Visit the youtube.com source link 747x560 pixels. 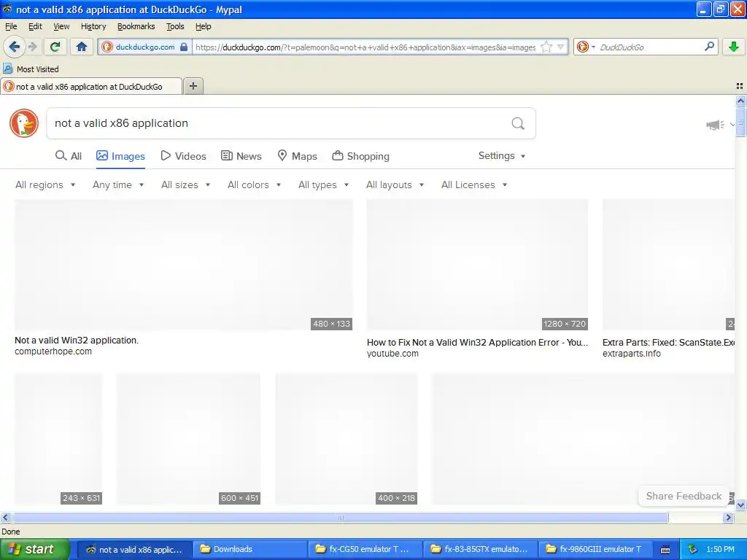(x=392, y=354)
